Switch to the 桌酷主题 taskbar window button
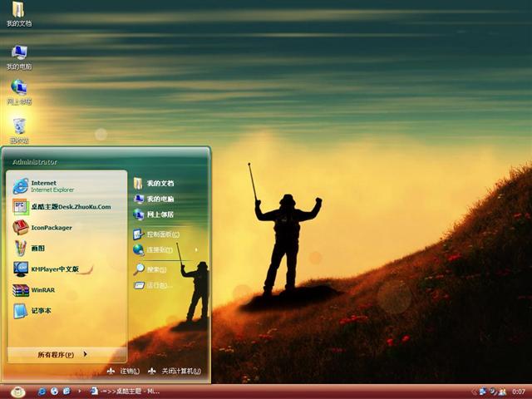This screenshot has height=399, width=532. pyautogui.click(x=125, y=391)
